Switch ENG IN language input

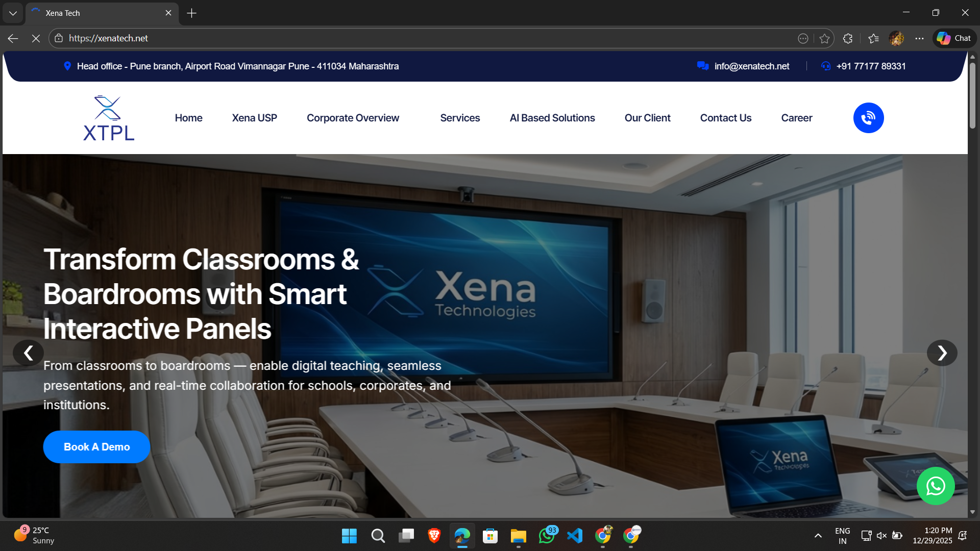tap(842, 536)
